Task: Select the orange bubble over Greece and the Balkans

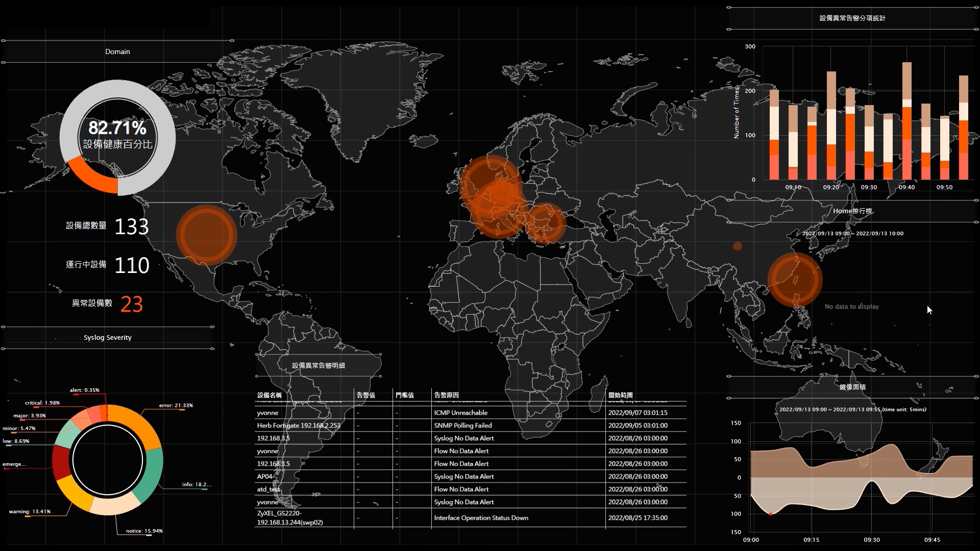Action: 546,223
